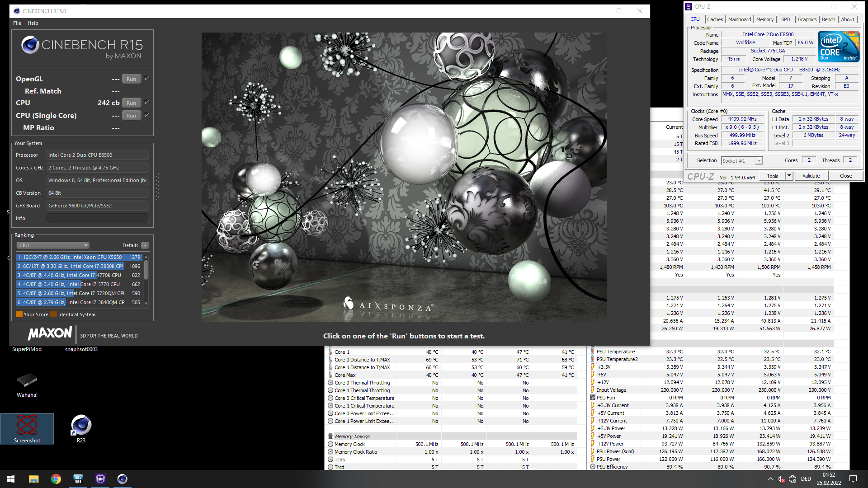
Task: Open the notification center icon
Action: (x=853, y=479)
